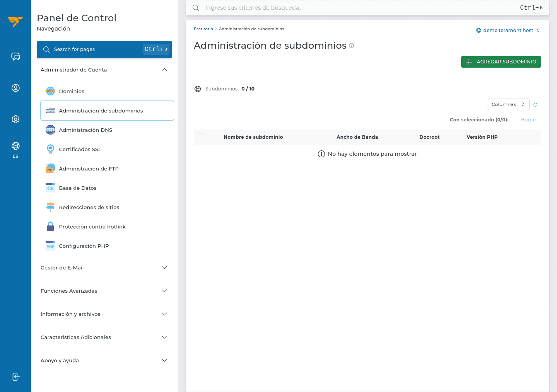Click the magnifier in Search for pages
557x392 pixels.
tap(46, 49)
